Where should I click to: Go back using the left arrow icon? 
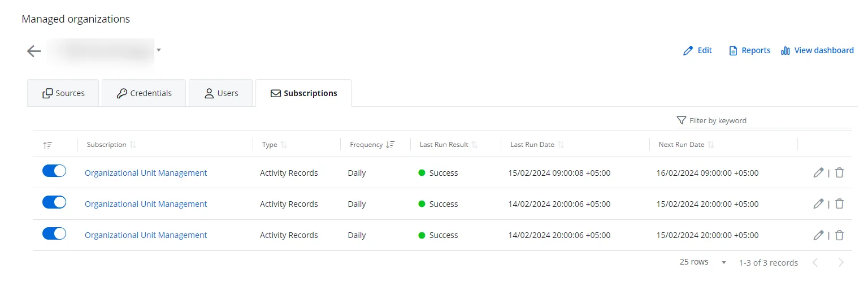point(34,51)
